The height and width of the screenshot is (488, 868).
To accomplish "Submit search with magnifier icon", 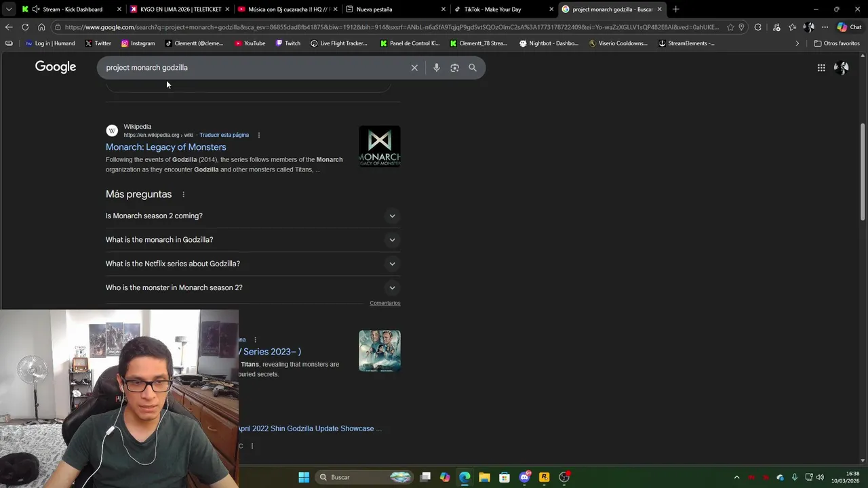I will pyautogui.click(x=473, y=68).
